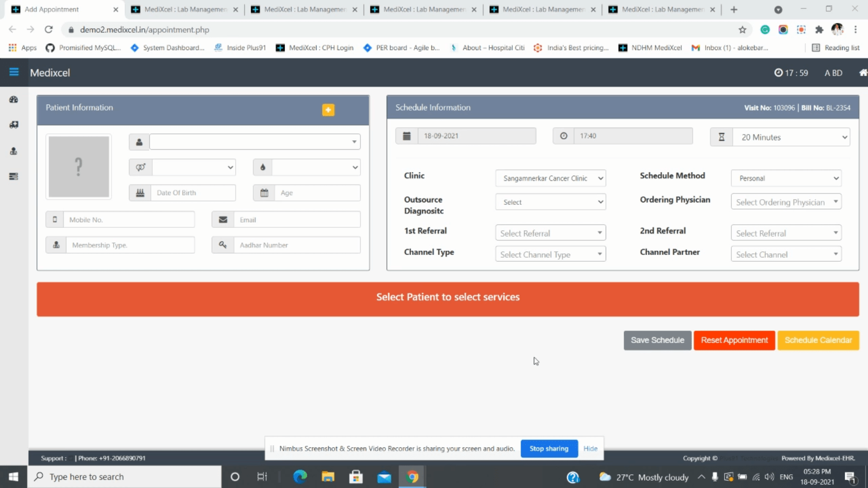
Task: Click the yellow add patient plus icon
Action: [328, 109]
